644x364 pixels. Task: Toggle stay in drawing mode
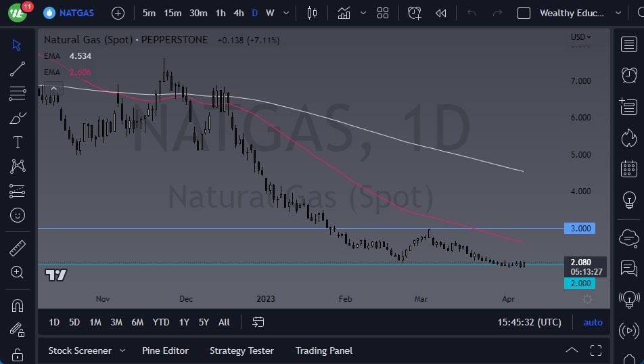[x=18, y=329]
